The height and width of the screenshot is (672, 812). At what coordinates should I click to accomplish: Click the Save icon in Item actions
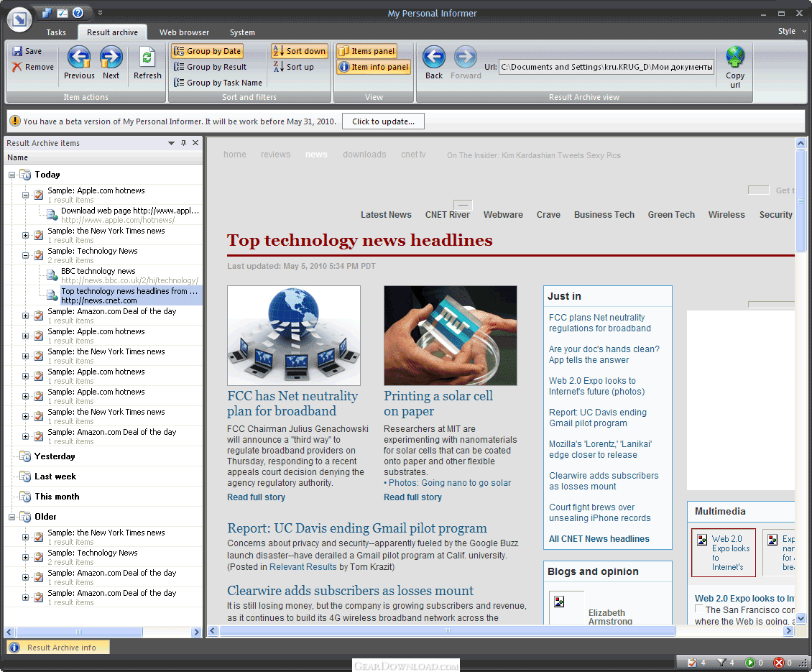click(18, 51)
